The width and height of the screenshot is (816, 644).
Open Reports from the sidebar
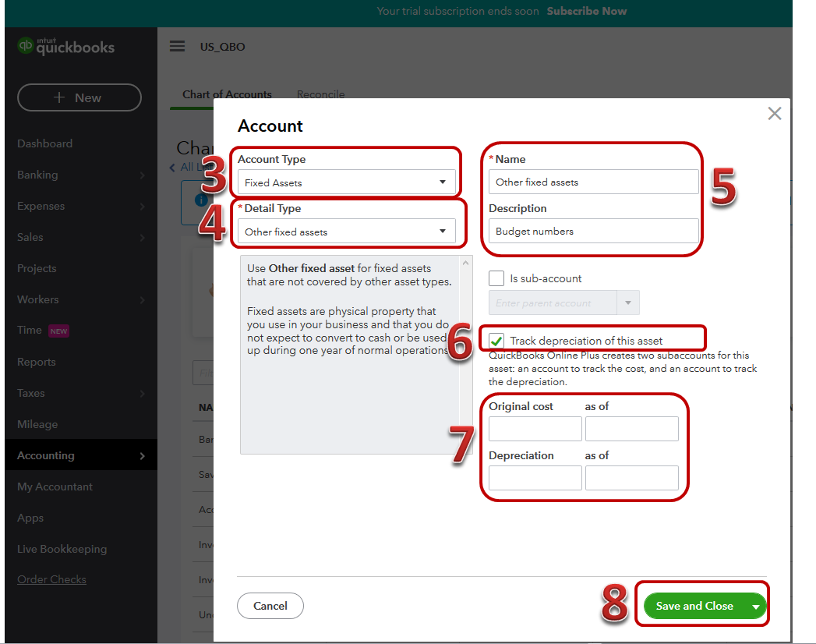37,361
